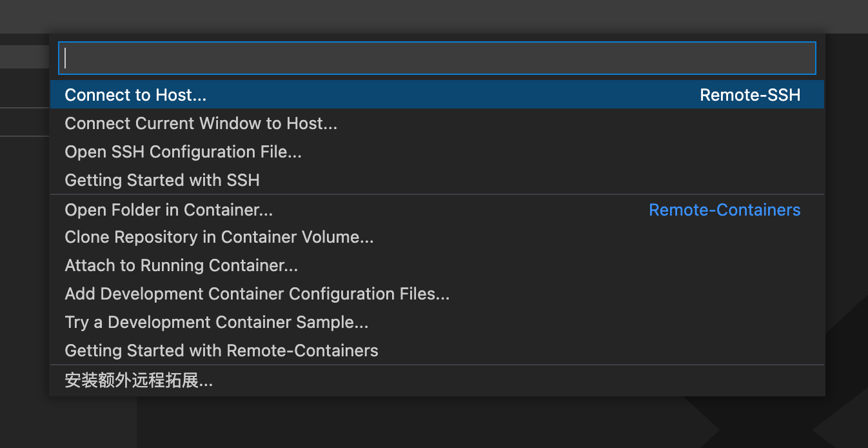This screenshot has height=448, width=868.
Task: Open SSH Configuration File... entry
Action: tap(183, 152)
